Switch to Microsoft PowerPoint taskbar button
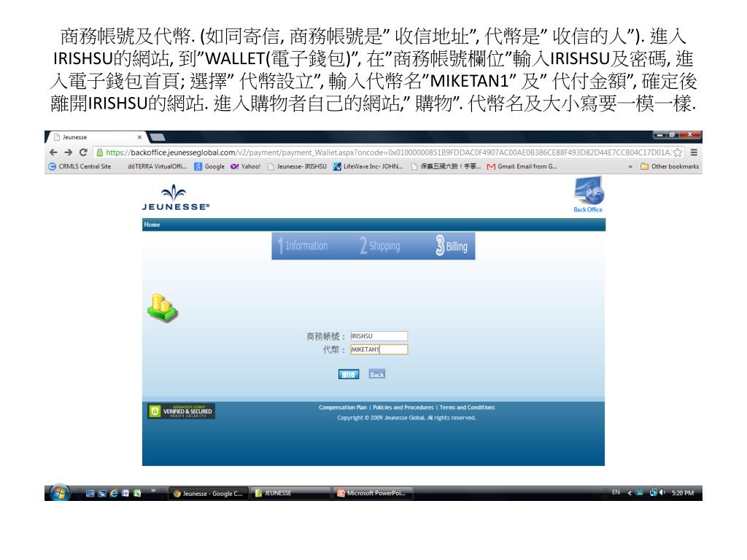 point(373,494)
